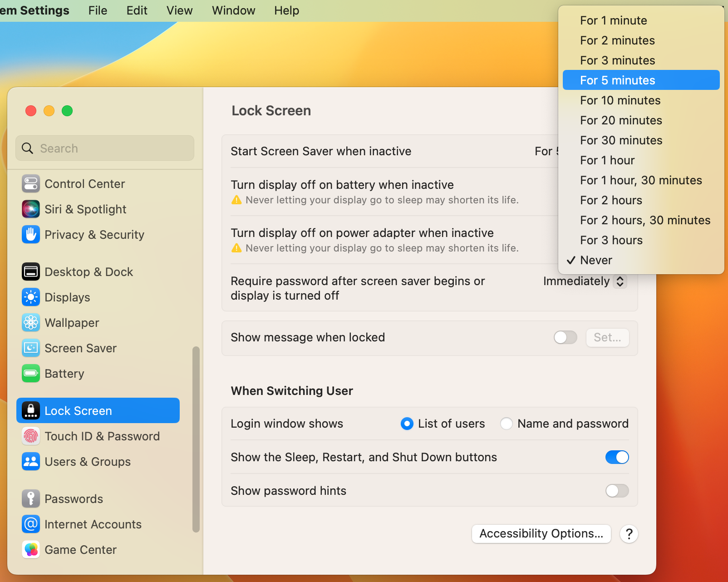Select the Siri & Spotlight icon

[x=31, y=209]
